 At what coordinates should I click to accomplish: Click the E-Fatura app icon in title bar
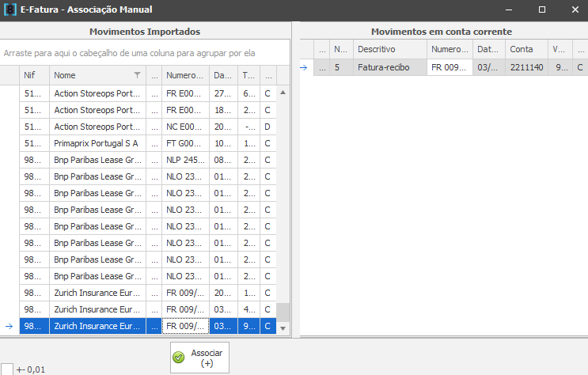tap(9, 9)
